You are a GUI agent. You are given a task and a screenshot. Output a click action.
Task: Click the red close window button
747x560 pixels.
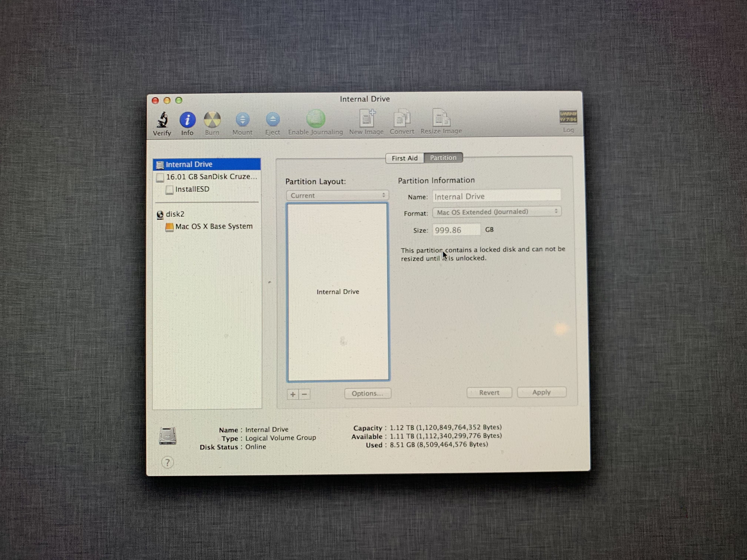coord(155,101)
